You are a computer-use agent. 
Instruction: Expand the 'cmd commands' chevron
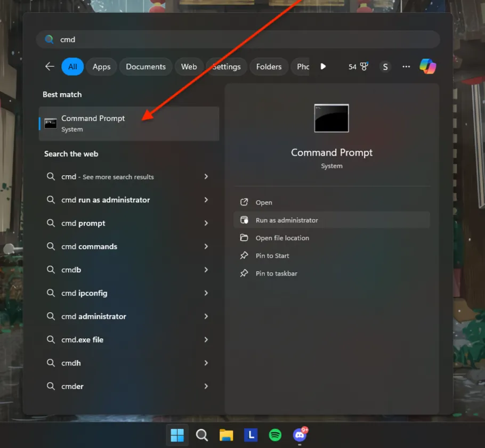(206, 246)
